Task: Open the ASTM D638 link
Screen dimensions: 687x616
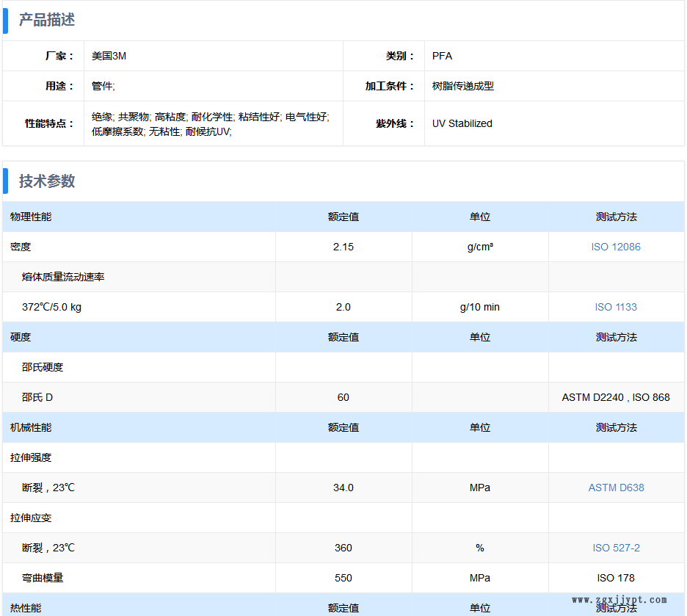Action: click(x=616, y=488)
